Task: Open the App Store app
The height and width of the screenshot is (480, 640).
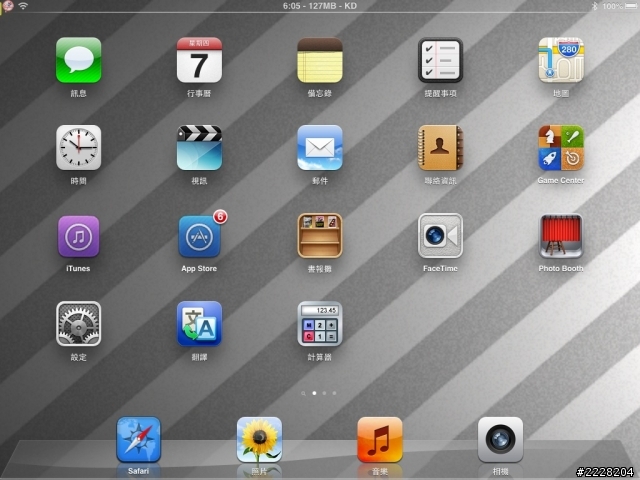Action: (199, 236)
